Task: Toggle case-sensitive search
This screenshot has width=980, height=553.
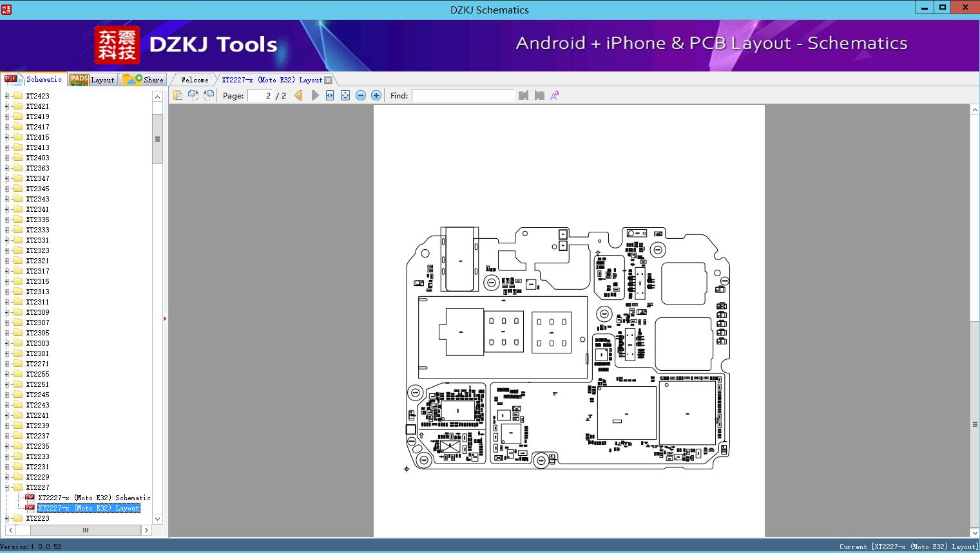Action: pyautogui.click(x=554, y=95)
